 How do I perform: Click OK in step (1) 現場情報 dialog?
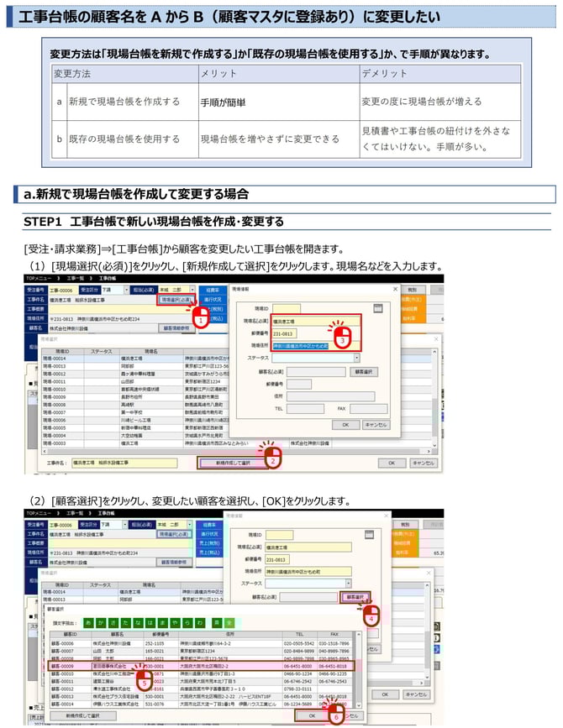tap(345, 425)
